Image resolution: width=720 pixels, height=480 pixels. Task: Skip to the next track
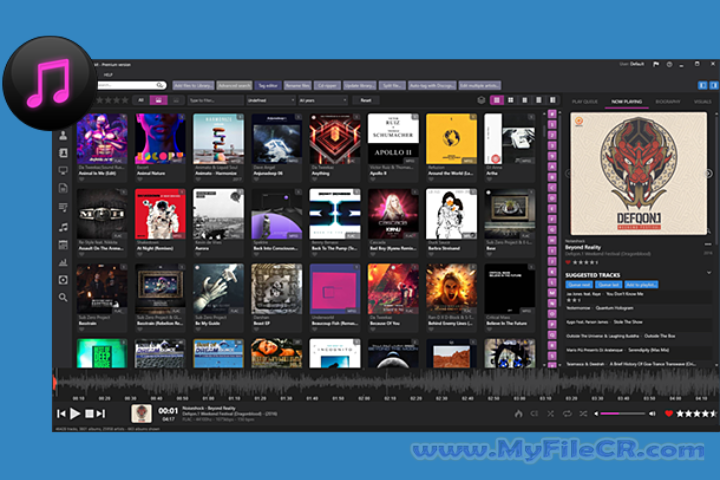101,414
